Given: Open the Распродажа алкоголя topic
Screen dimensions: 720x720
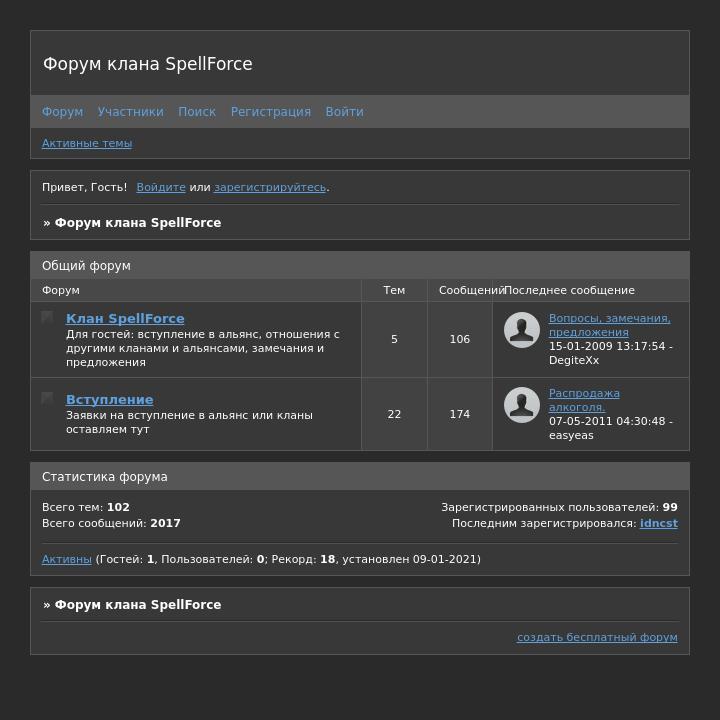Looking at the screenshot, I should tap(584, 400).
